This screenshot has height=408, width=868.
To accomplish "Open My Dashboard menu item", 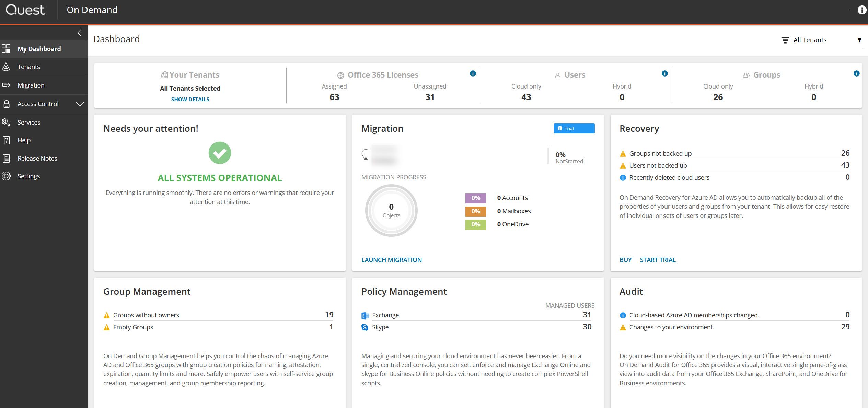I will (x=44, y=49).
